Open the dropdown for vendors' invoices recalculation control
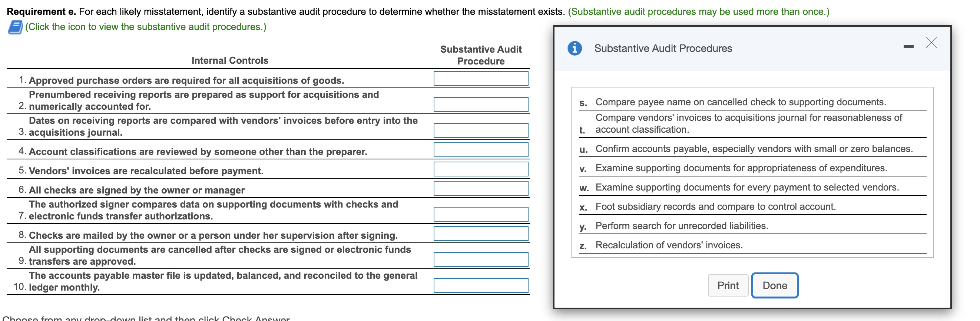980x321 pixels. pyautogui.click(x=481, y=169)
